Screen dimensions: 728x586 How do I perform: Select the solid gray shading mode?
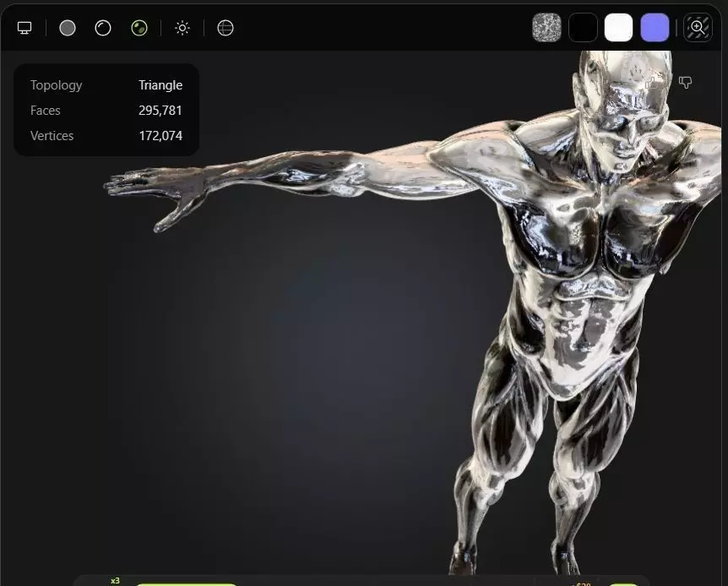point(68,28)
